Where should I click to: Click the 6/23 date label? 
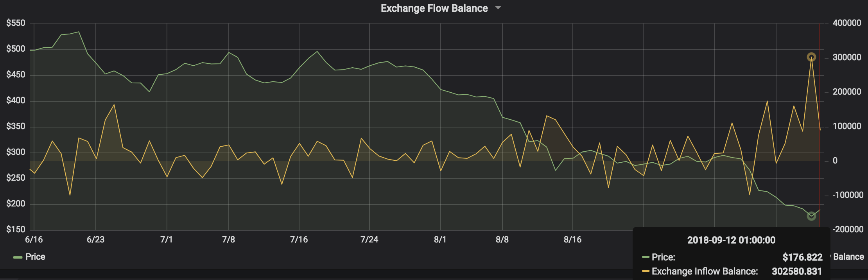click(x=96, y=240)
